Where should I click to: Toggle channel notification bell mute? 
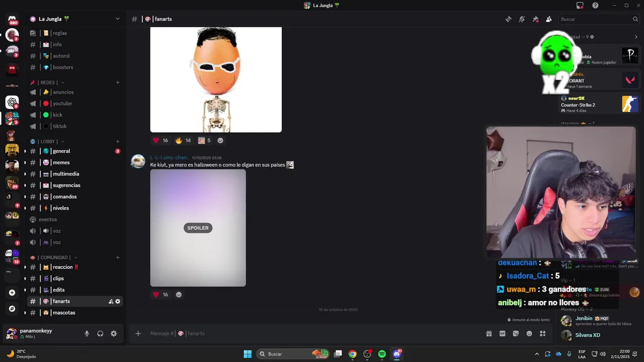(522, 19)
